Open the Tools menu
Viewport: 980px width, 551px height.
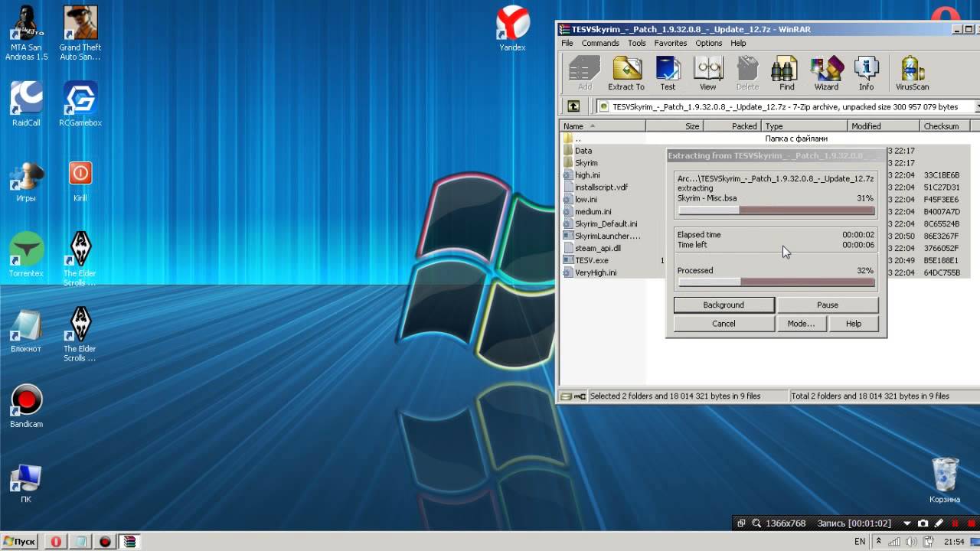pyautogui.click(x=637, y=43)
